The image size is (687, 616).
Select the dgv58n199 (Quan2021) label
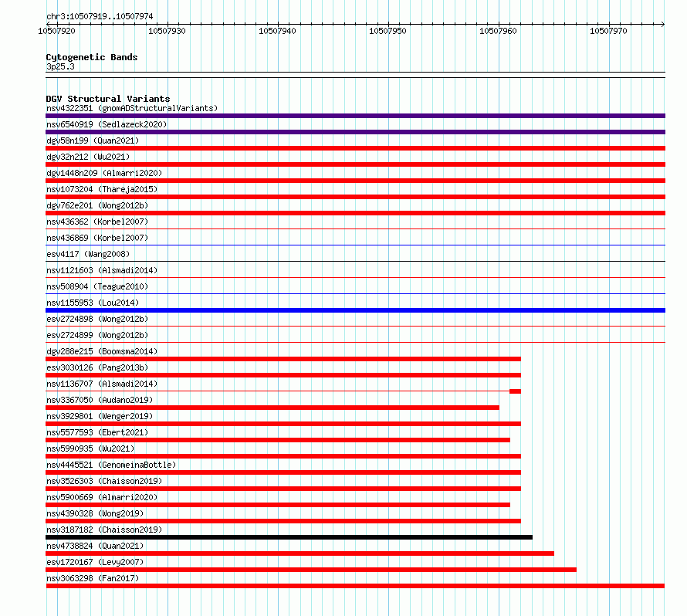[x=93, y=140]
